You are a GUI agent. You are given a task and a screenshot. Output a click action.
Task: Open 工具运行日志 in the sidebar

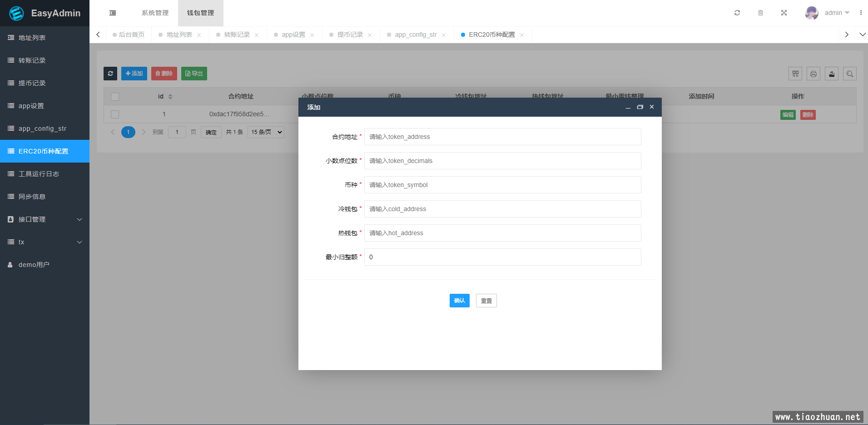(x=45, y=174)
